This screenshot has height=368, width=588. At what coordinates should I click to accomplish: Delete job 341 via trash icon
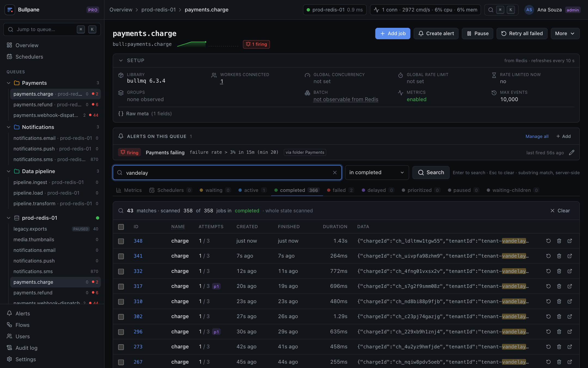(559, 256)
